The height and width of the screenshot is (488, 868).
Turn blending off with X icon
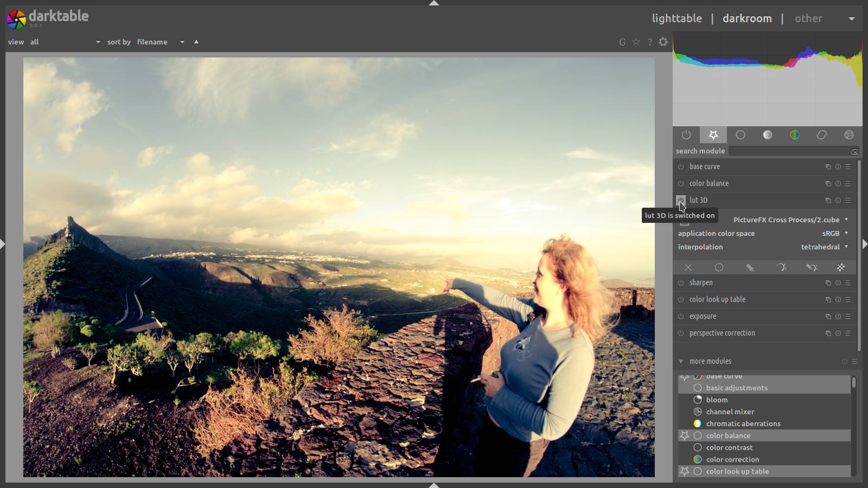tap(688, 267)
